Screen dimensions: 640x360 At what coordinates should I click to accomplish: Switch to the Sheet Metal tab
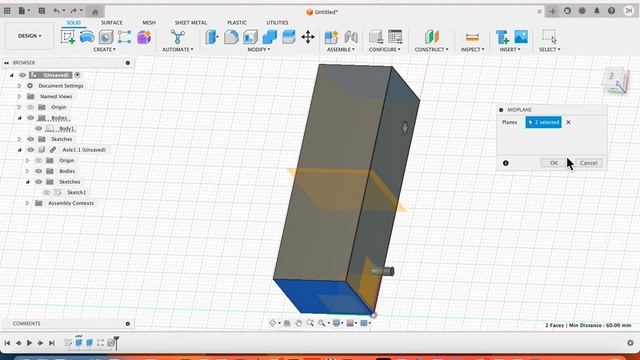[191, 22]
